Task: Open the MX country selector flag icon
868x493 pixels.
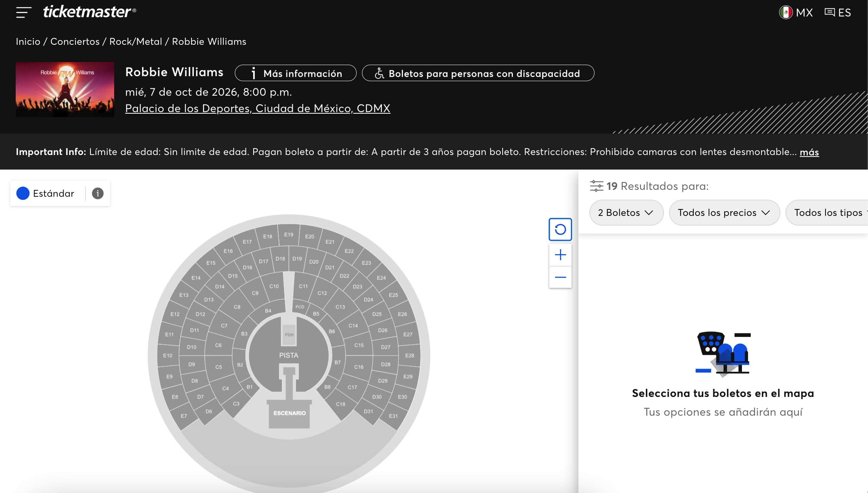Action: (785, 13)
